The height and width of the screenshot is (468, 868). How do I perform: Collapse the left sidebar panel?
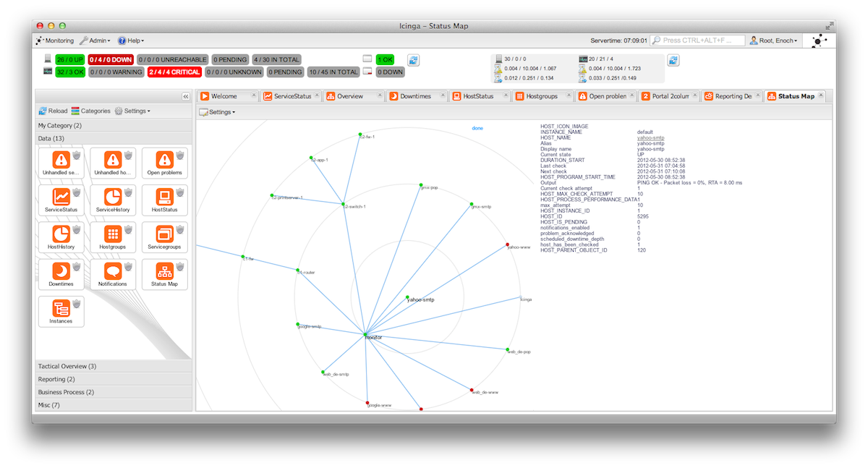tap(185, 96)
